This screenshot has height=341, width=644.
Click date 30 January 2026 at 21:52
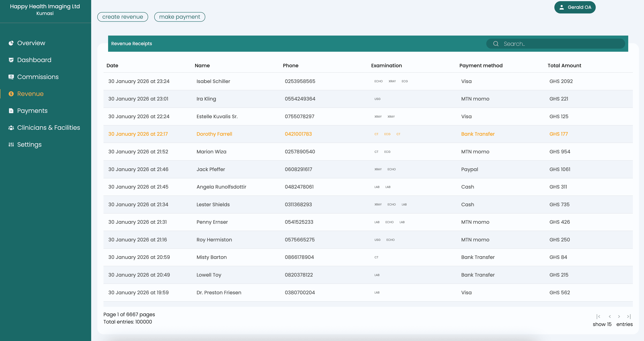point(138,152)
